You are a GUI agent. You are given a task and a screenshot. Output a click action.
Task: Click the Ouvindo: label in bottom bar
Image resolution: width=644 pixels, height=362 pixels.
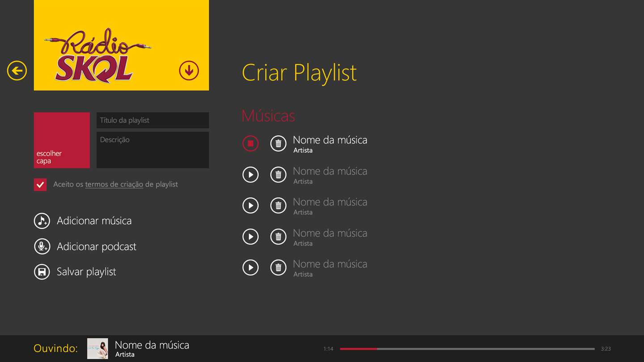(x=55, y=349)
